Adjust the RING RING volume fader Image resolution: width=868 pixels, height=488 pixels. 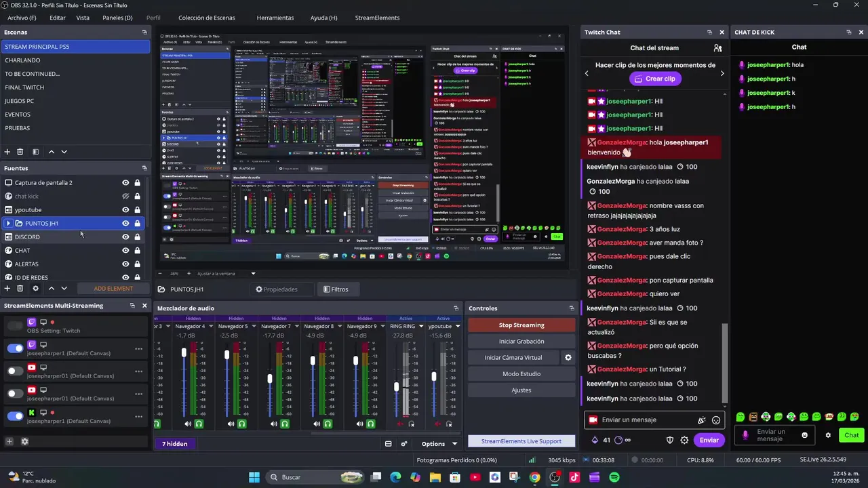(397, 387)
